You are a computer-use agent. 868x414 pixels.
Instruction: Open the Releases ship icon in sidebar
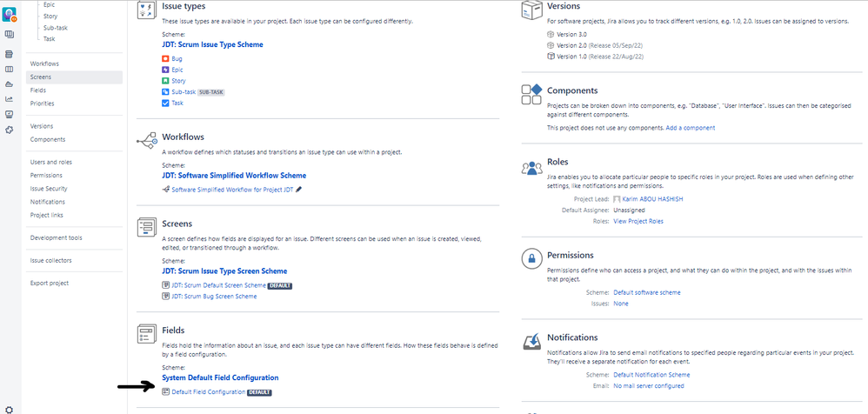pos(9,84)
